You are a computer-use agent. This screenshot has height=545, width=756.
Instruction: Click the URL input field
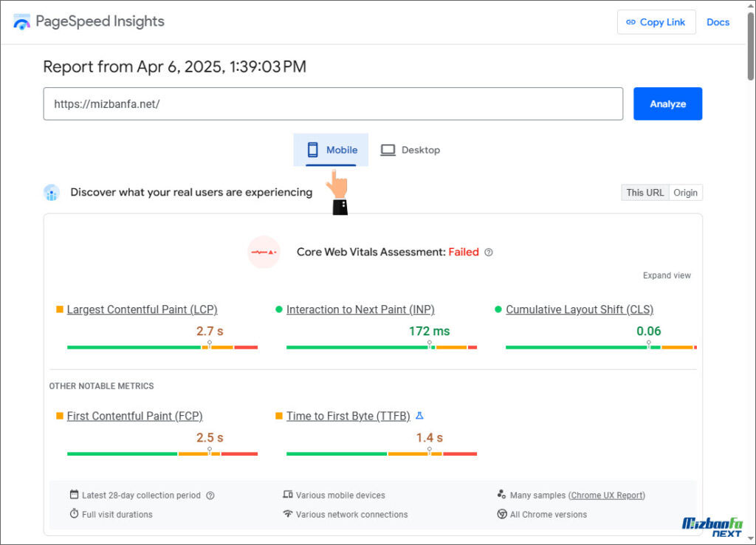click(333, 103)
